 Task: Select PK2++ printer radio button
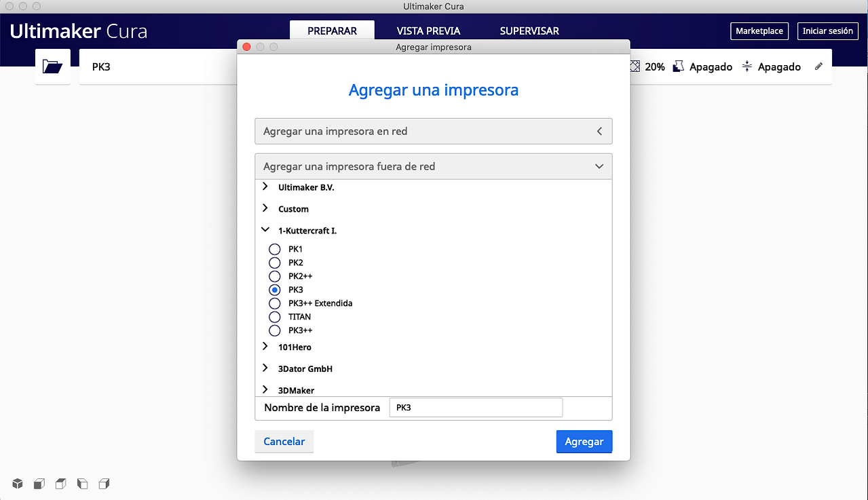click(275, 276)
